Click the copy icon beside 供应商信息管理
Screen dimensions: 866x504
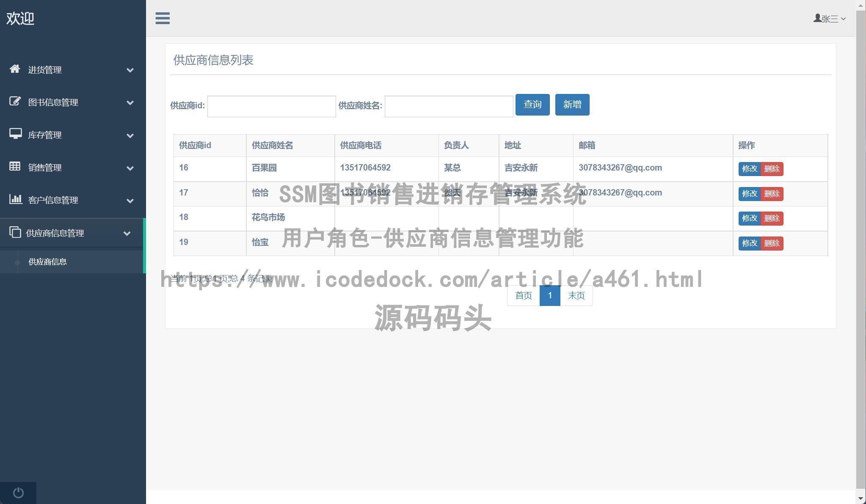15,232
